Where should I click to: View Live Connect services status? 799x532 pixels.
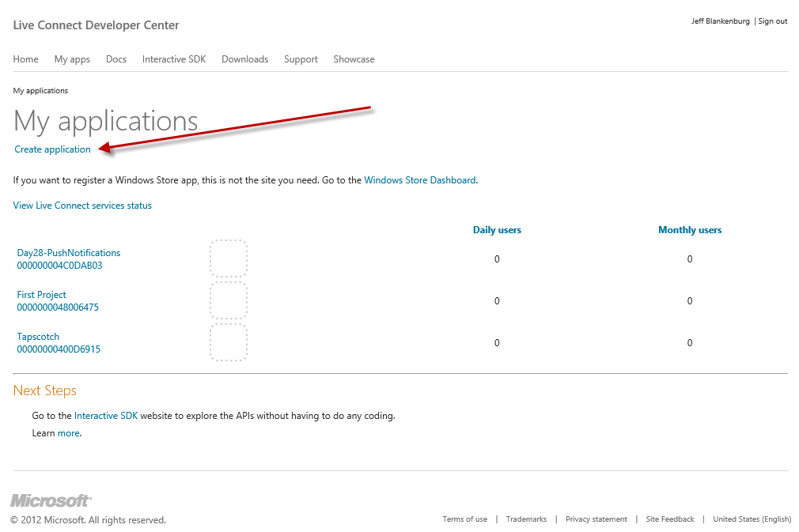click(82, 206)
